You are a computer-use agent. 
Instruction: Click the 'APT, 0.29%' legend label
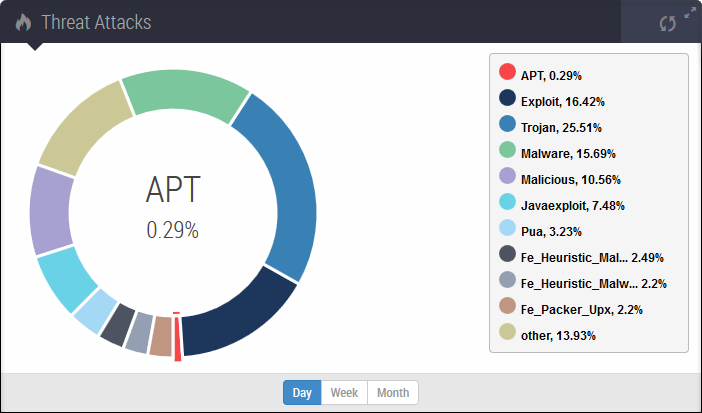551,76
